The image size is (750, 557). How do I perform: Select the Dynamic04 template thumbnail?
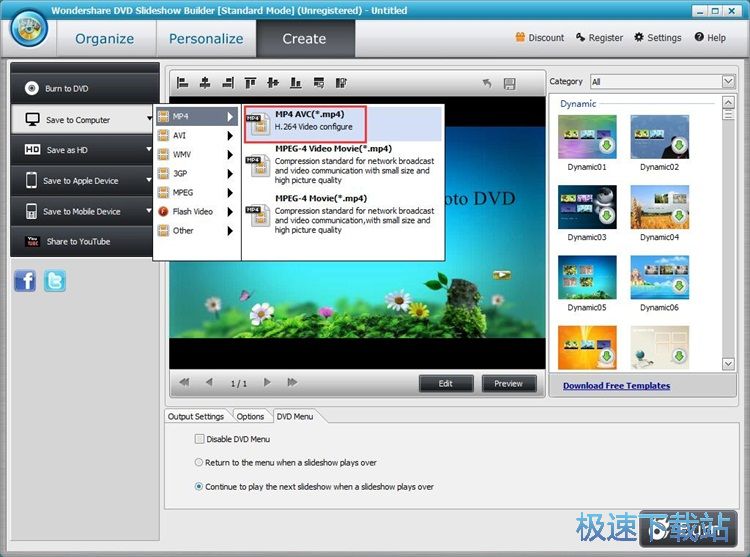660,207
